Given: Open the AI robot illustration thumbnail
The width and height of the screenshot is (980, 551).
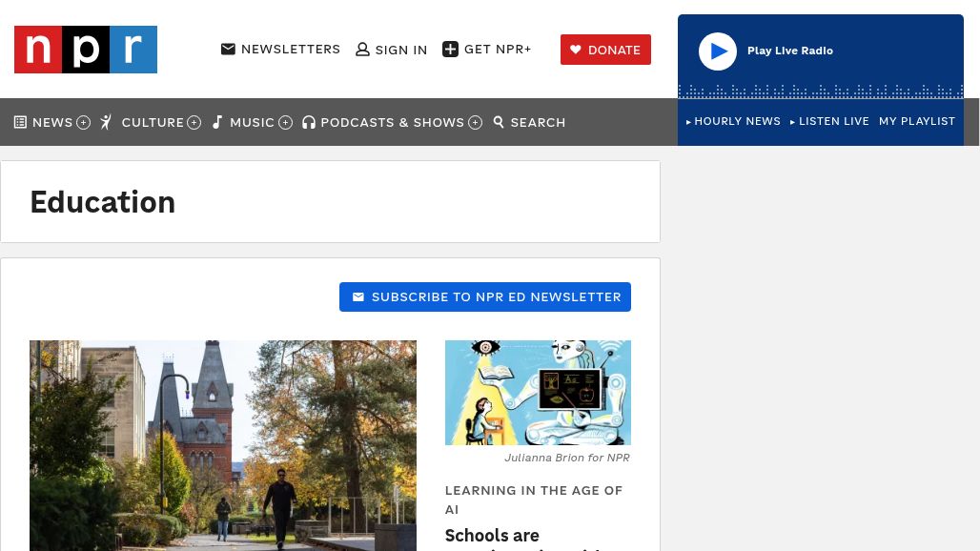Looking at the screenshot, I should (x=538, y=393).
